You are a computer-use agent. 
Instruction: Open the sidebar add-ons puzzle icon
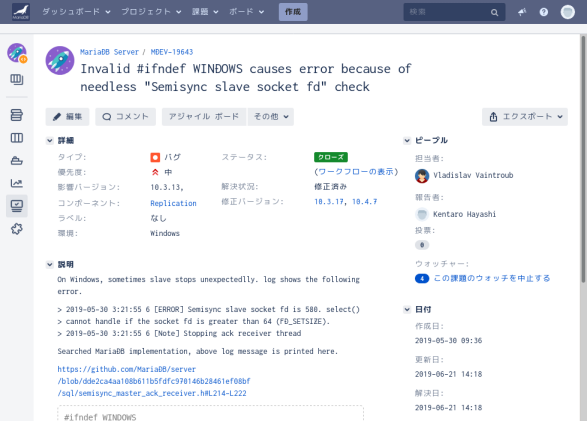[17, 229]
